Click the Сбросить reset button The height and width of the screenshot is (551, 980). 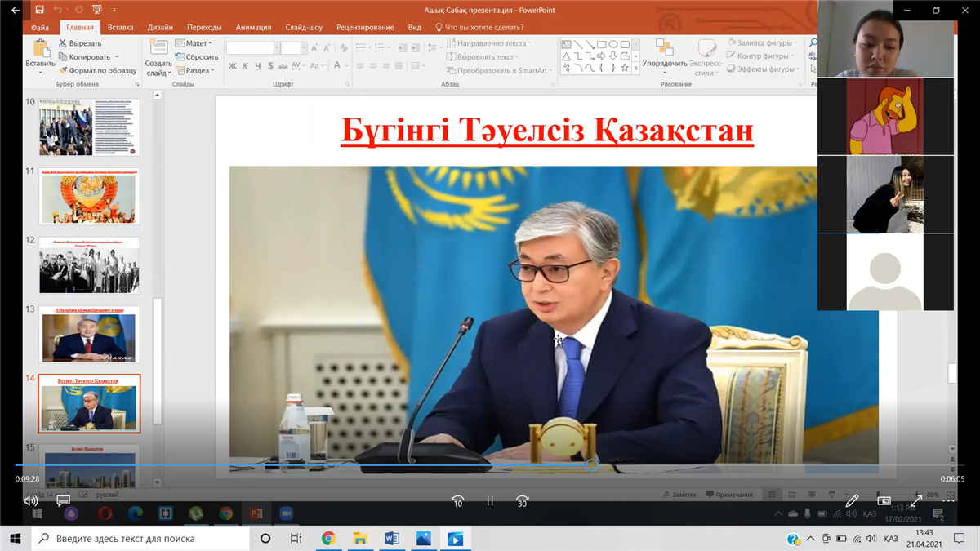pyautogui.click(x=196, y=57)
